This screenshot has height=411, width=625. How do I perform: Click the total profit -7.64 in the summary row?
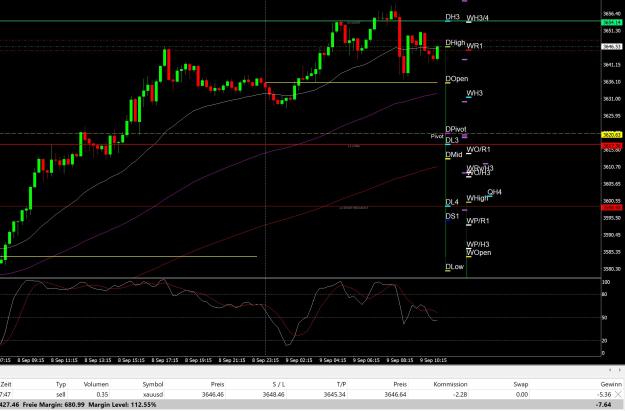[603, 405]
